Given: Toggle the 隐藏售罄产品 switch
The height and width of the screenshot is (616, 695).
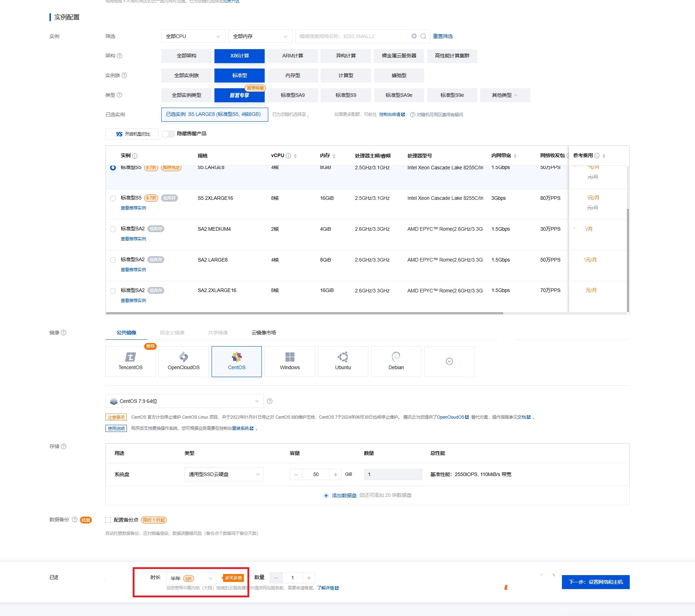Looking at the screenshot, I should coord(168,134).
